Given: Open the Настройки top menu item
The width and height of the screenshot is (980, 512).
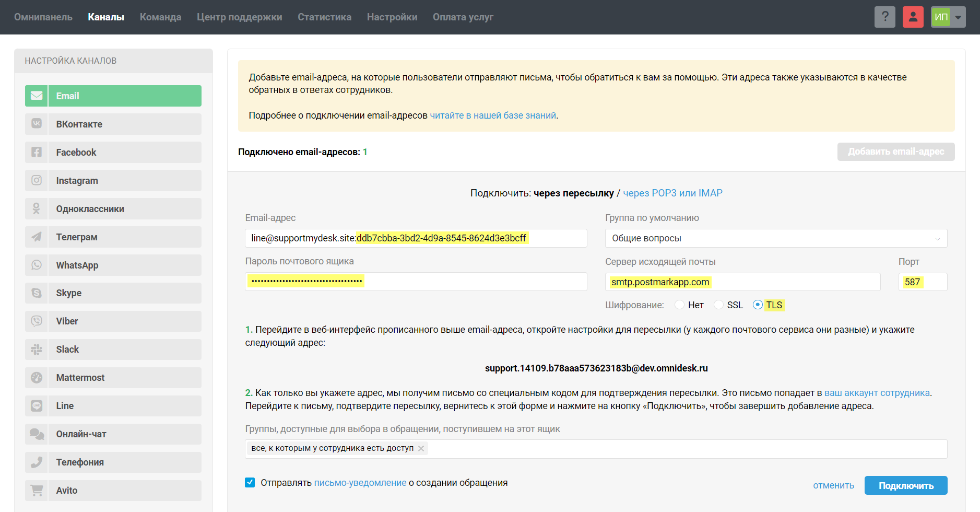Looking at the screenshot, I should coord(392,17).
